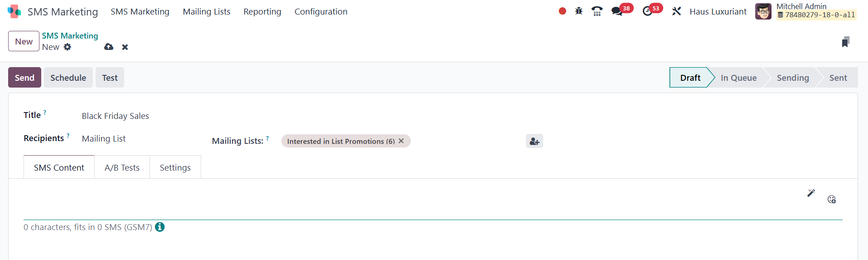Click the add contacts icon button
Screen dimensions: 868x260
[x=534, y=141]
